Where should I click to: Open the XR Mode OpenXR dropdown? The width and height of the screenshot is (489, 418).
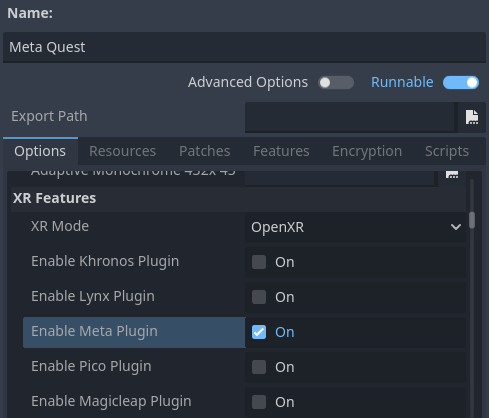tap(355, 227)
